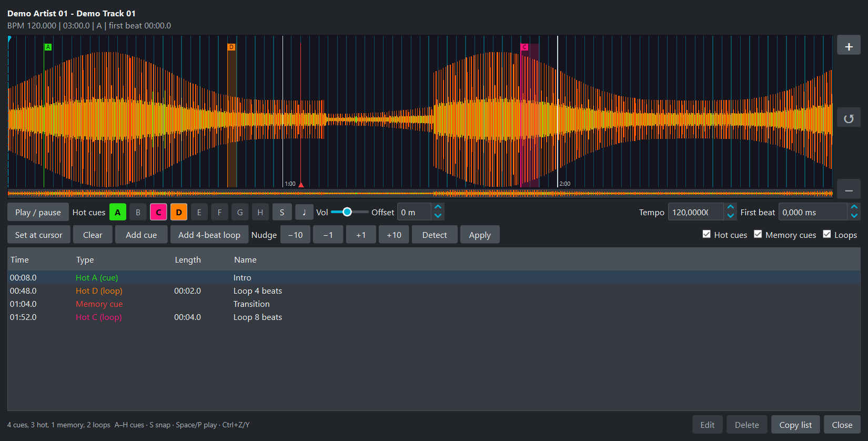The width and height of the screenshot is (868, 441).
Task: Select hot cue C button
Action: (158, 212)
